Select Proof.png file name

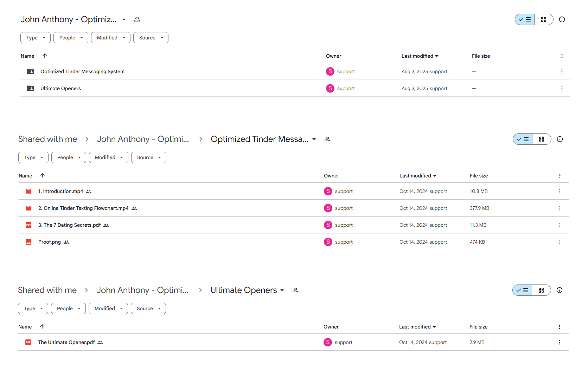pos(50,242)
